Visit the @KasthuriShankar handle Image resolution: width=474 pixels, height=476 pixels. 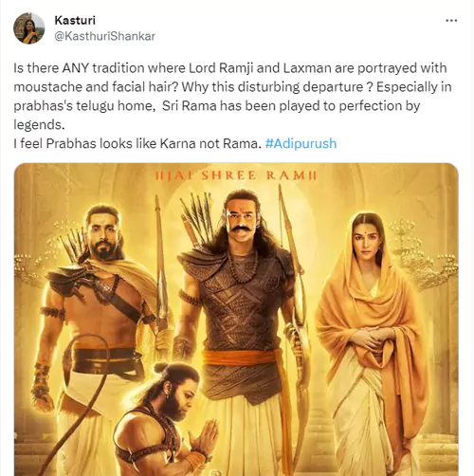[104, 36]
